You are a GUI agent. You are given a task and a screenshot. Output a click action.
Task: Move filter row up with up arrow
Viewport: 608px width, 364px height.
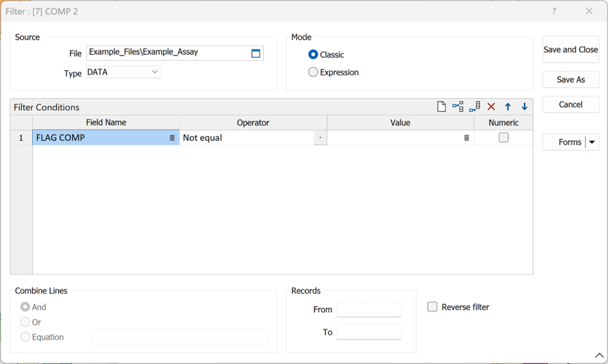click(508, 107)
